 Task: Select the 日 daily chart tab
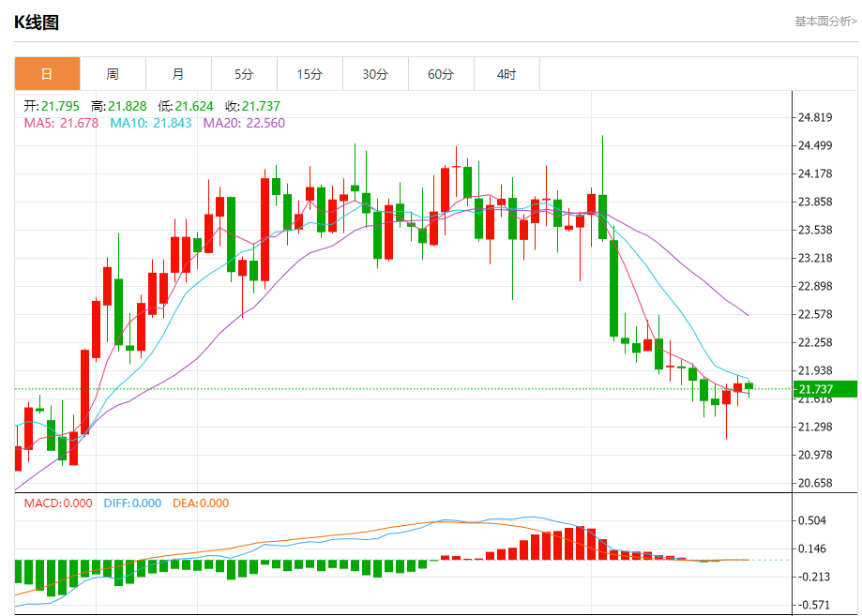[x=47, y=74]
